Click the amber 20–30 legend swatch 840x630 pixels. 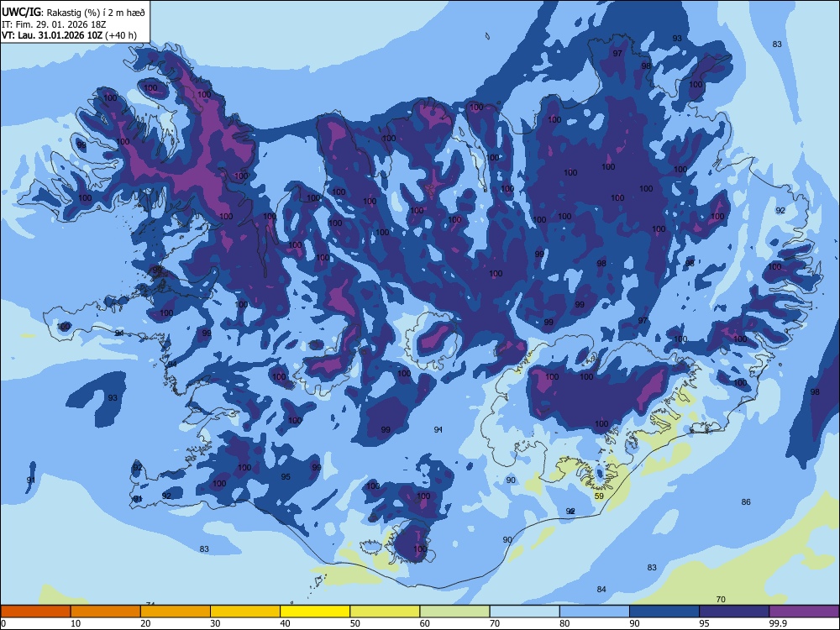tap(176, 612)
